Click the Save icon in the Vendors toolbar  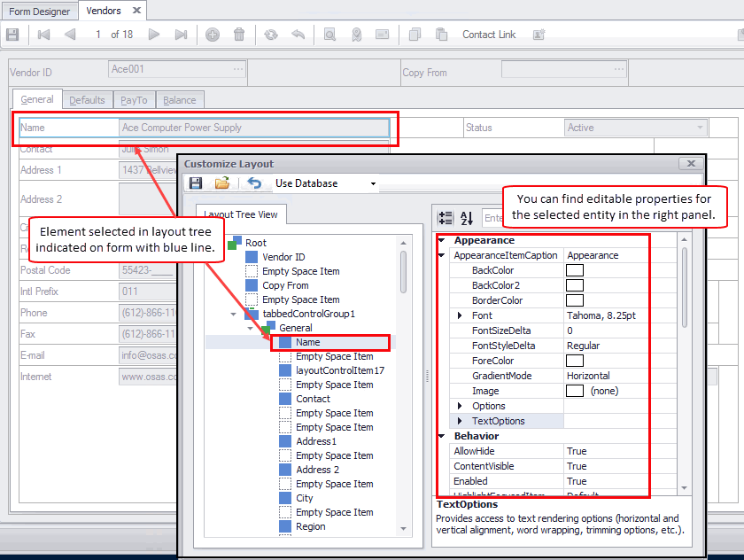click(12, 35)
